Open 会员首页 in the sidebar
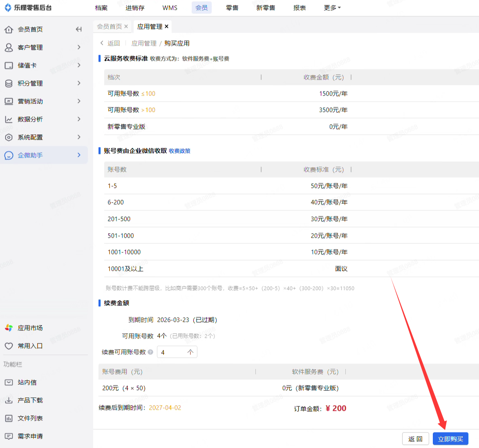This screenshot has height=448, width=479. tap(30, 29)
